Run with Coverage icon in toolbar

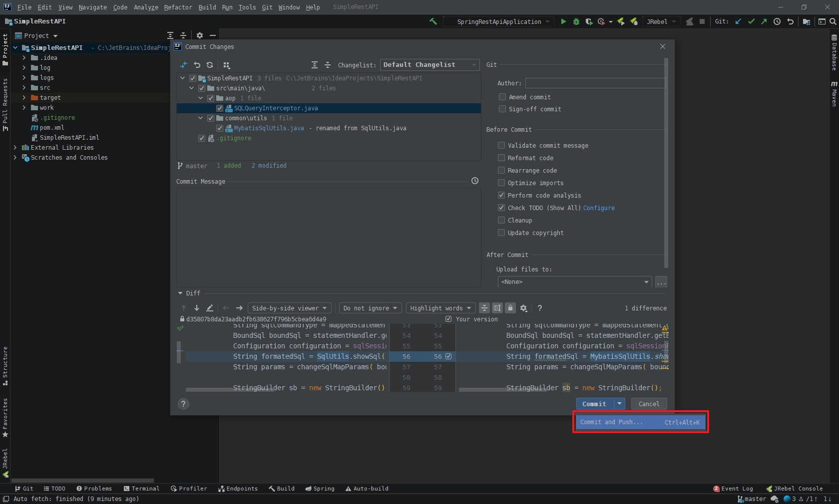(589, 21)
